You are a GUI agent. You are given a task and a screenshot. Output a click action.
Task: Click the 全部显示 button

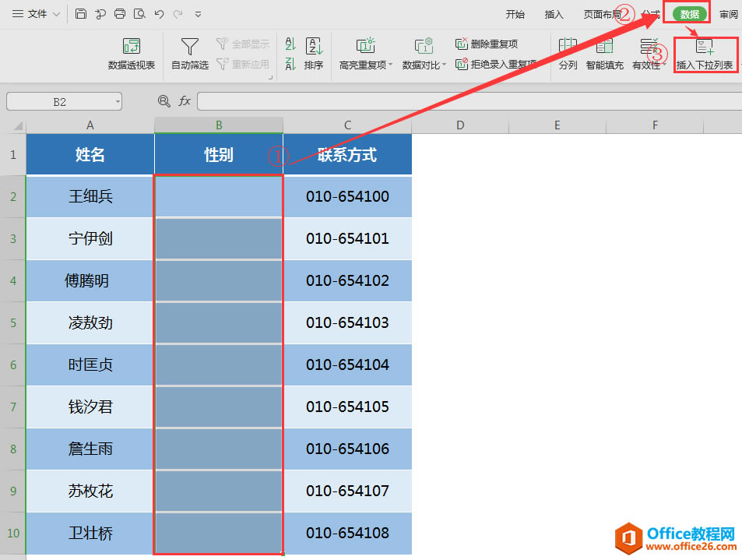tap(243, 44)
